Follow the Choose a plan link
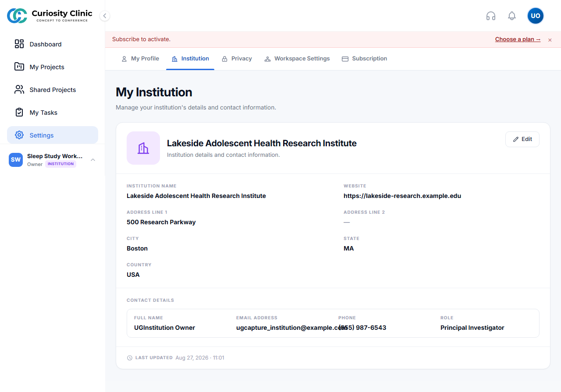 518,39
